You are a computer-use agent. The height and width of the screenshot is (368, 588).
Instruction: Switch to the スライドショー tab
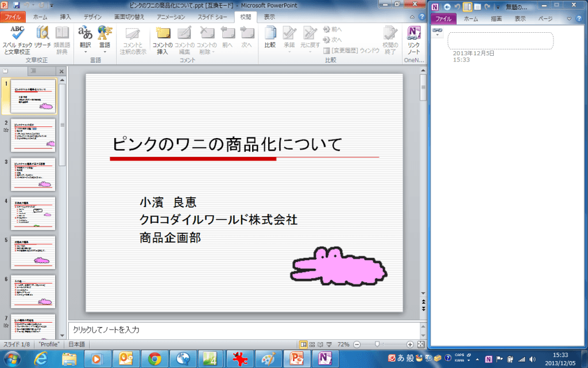click(x=212, y=17)
